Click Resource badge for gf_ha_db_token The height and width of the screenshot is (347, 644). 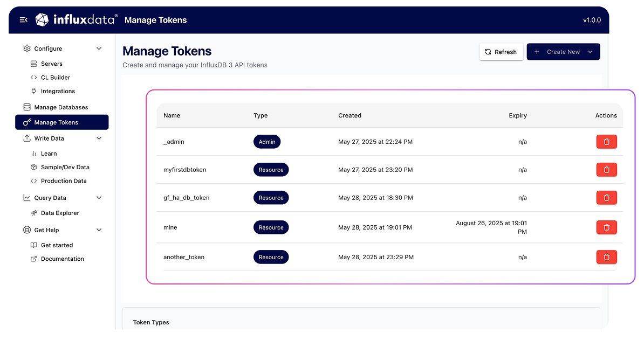pyautogui.click(x=271, y=198)
